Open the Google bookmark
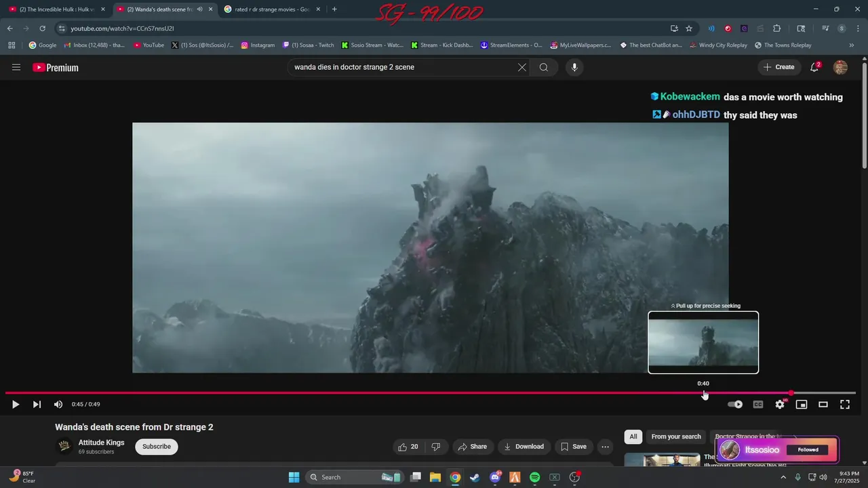 [42, 45]
